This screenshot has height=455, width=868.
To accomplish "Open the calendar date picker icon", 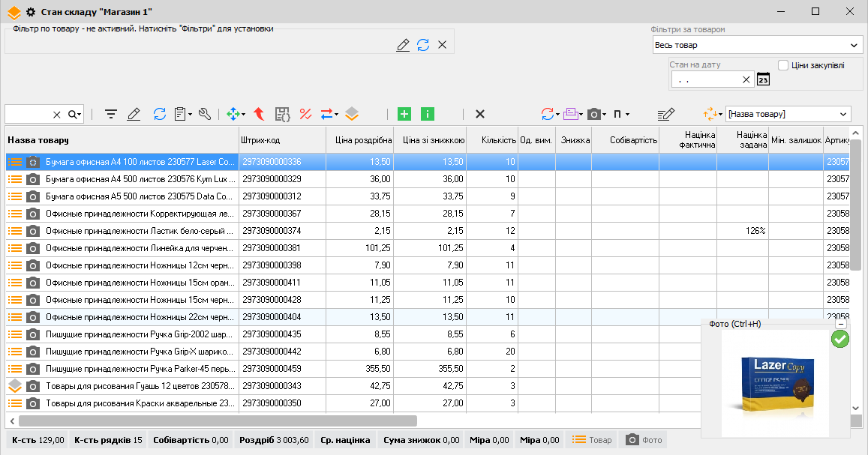I will (x=764, y=79).
